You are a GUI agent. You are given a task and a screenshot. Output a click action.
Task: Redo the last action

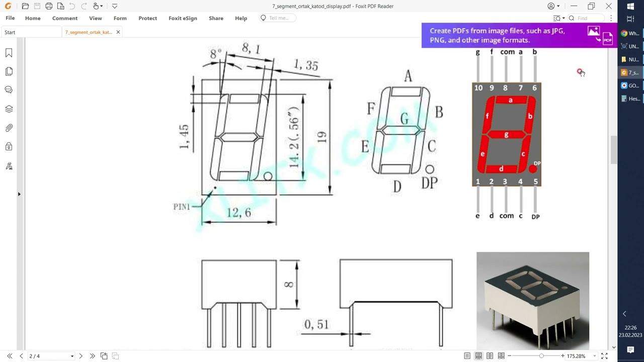(x=84, y=6)
